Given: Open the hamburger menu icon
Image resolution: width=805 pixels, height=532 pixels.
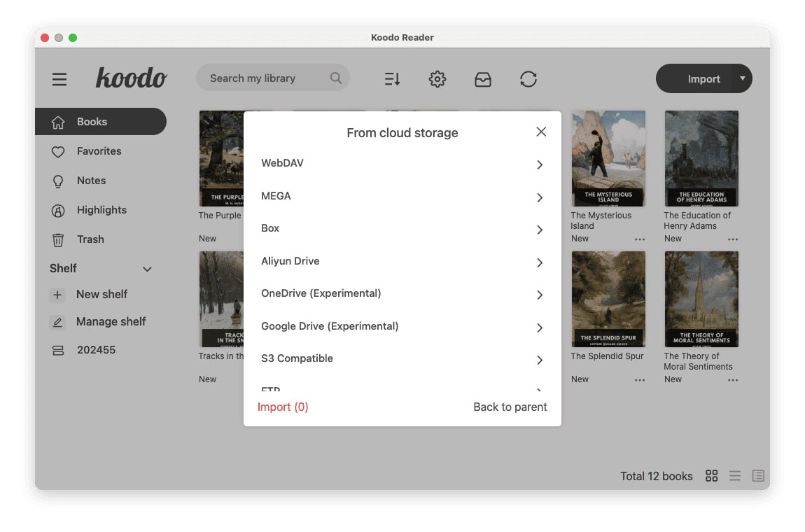Looking at the screenshot, I should (59, 79).
